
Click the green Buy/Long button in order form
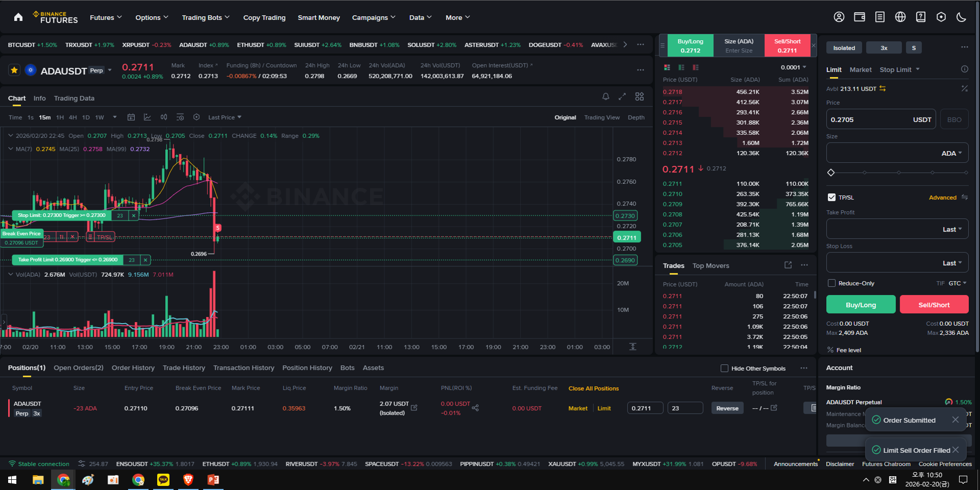click(861, 304)
